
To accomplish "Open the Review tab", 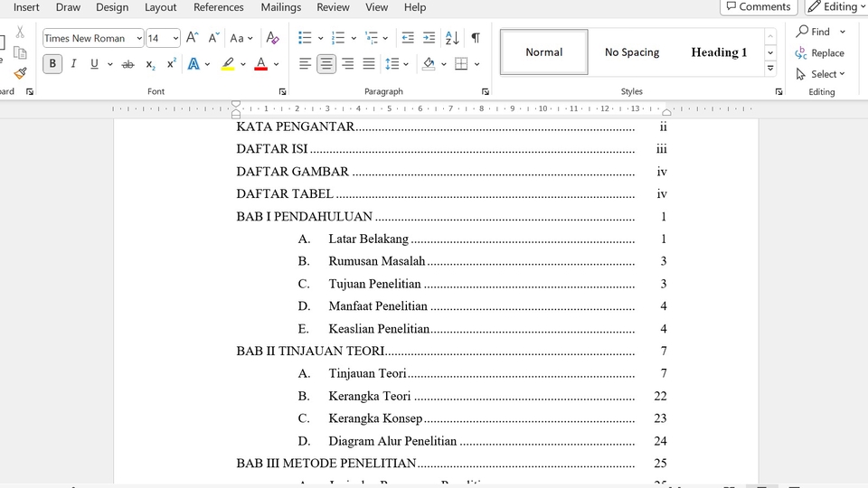I will click(333, 7).
